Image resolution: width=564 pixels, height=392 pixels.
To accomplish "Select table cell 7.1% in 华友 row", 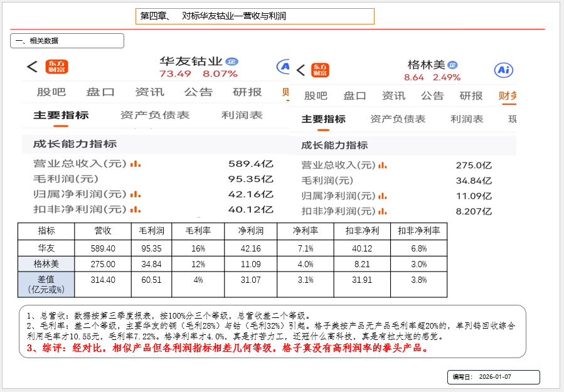I will point(306,248).
